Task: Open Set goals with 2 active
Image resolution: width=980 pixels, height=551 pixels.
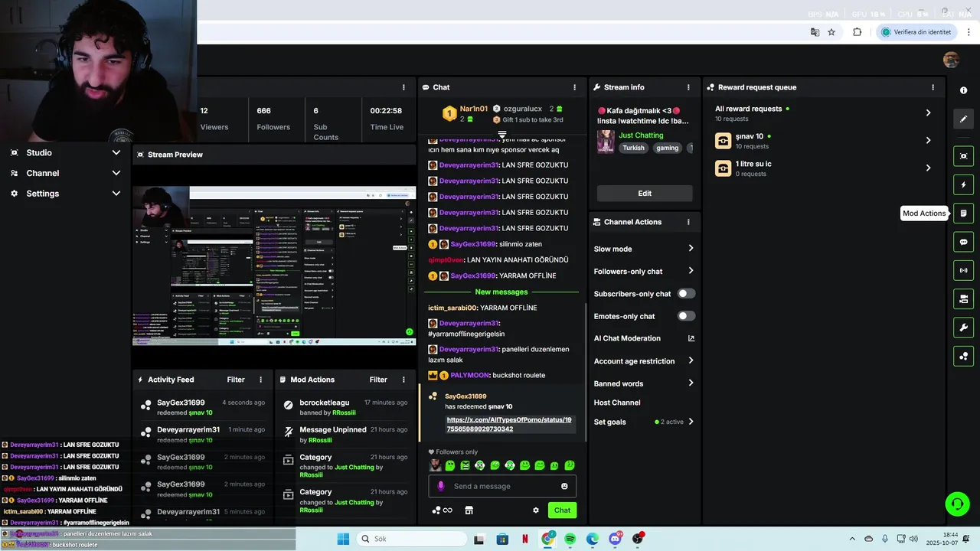Action: point(644,422)
